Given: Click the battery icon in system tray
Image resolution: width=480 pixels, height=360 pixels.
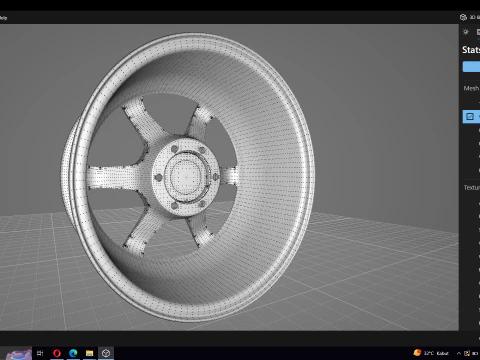Looking at the screenshot, I should 475,353.
